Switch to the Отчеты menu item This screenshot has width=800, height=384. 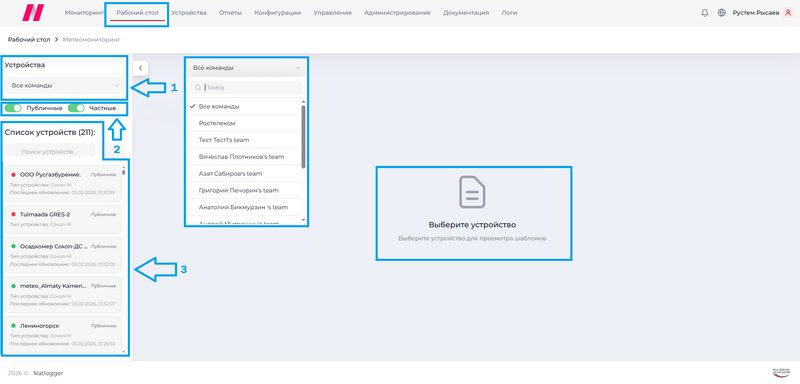[x=230, y=13]
